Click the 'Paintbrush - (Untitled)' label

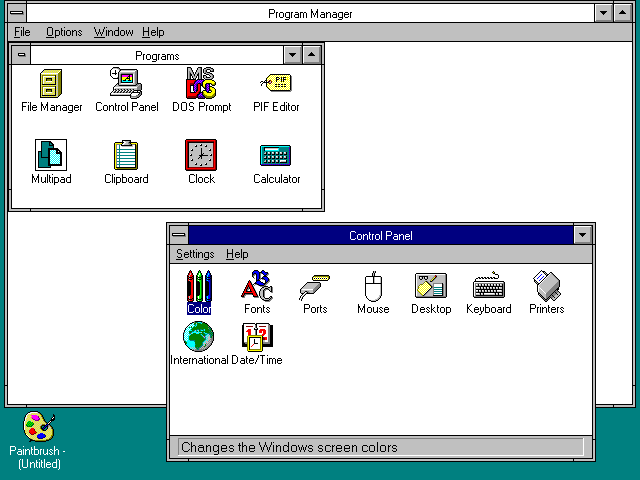click(x=38, y=457)
